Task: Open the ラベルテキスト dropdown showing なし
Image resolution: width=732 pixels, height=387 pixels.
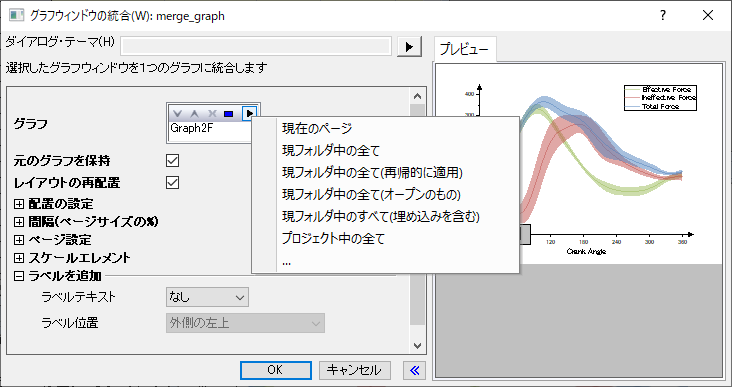Action: click(x=207, y=297)
